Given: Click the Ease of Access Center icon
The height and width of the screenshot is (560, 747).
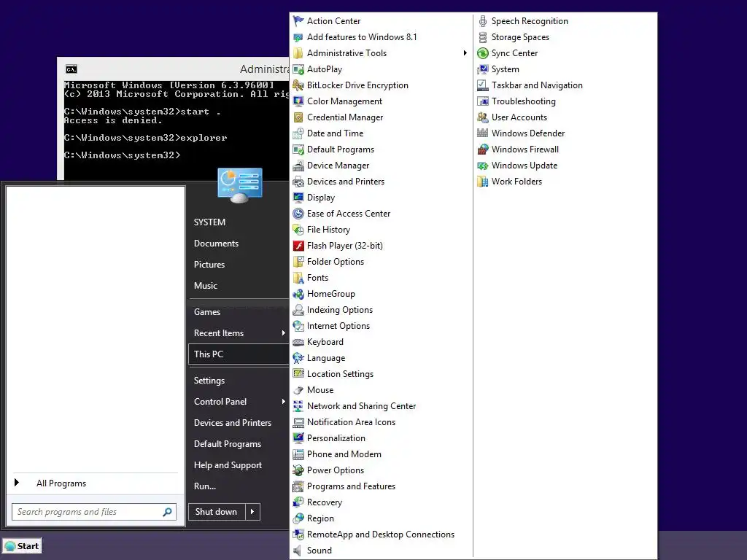Looking at the screenshot, I should point(298,214).
